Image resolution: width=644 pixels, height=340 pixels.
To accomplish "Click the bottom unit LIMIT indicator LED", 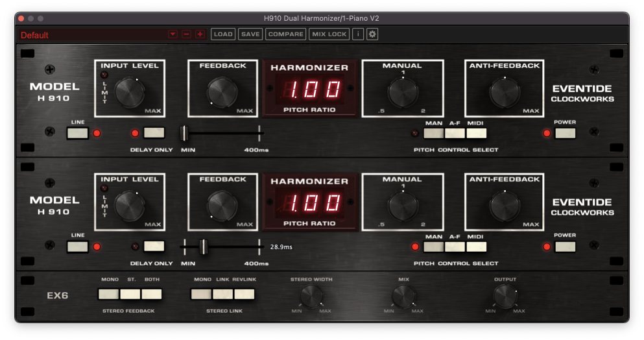I will pos(104,188).
